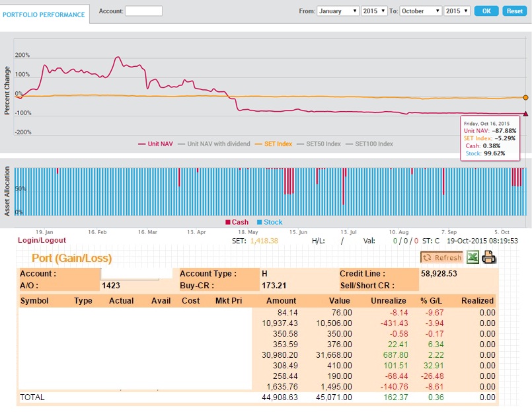Click the printer icon
Image resolution: width=532 pixels, height=412 pixels.
click(x=489, y=258)
